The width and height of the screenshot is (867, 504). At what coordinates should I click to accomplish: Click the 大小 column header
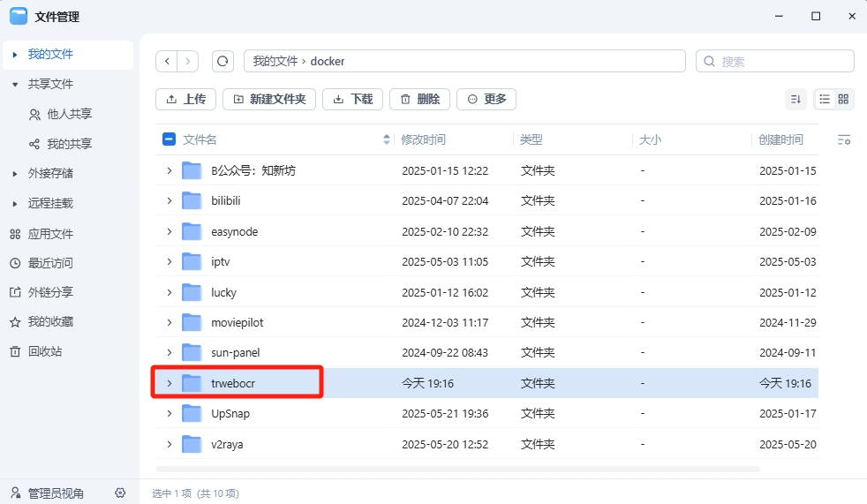coord(650,139)
